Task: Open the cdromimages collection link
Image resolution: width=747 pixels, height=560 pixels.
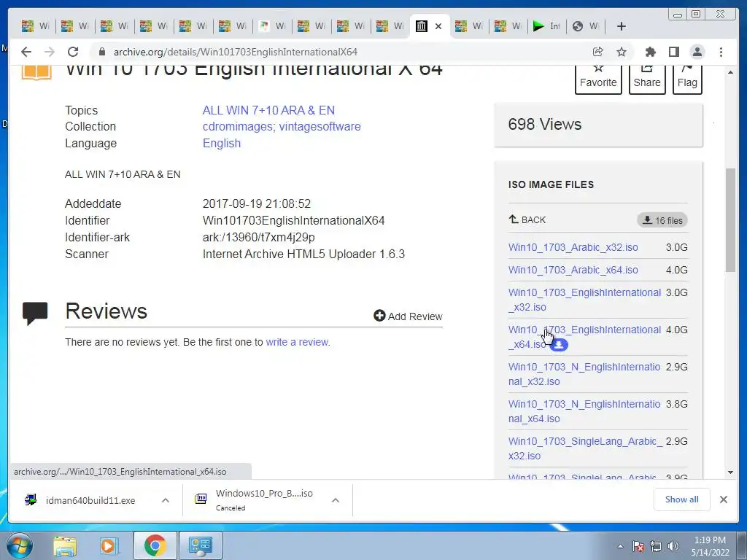Action: tap(239, 127)
